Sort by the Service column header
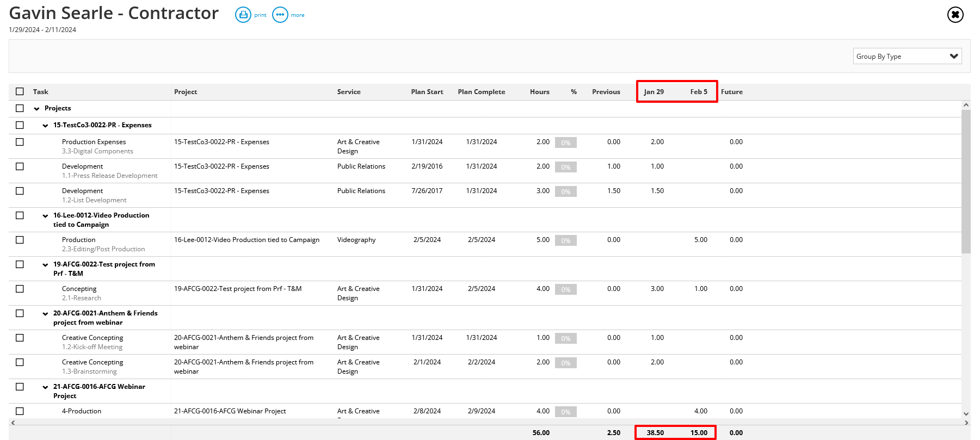Screen dimensions: 980x440 click(x=349, y=92)
